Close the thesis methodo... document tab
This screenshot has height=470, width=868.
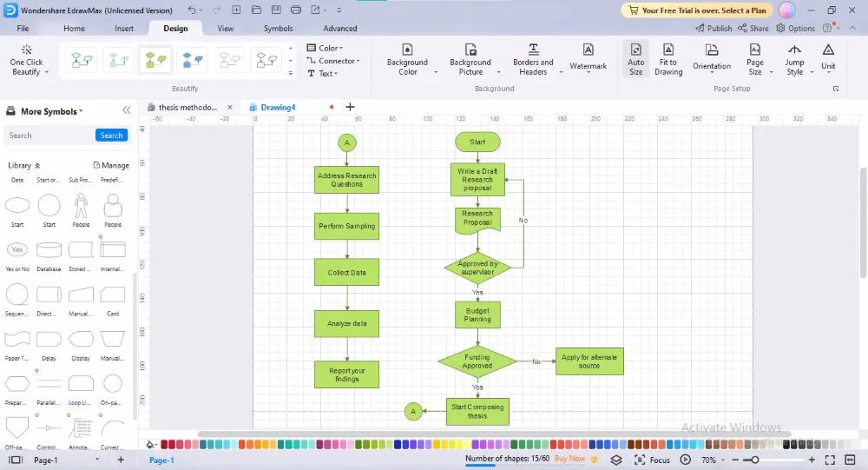click(x=230, y=108)
